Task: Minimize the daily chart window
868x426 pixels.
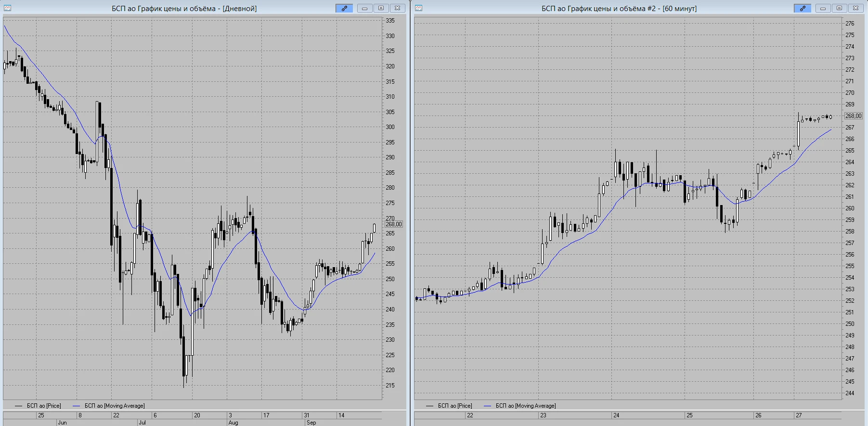Action: click(365, 8)
